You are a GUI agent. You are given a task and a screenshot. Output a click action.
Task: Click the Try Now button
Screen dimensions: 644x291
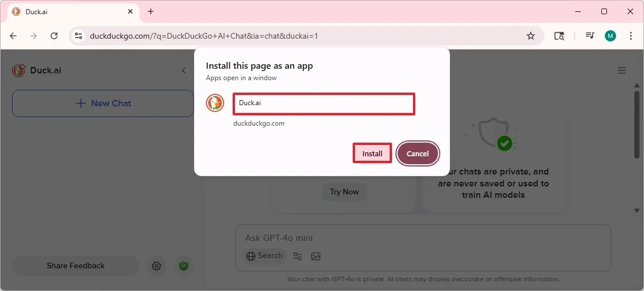(345, 192)
